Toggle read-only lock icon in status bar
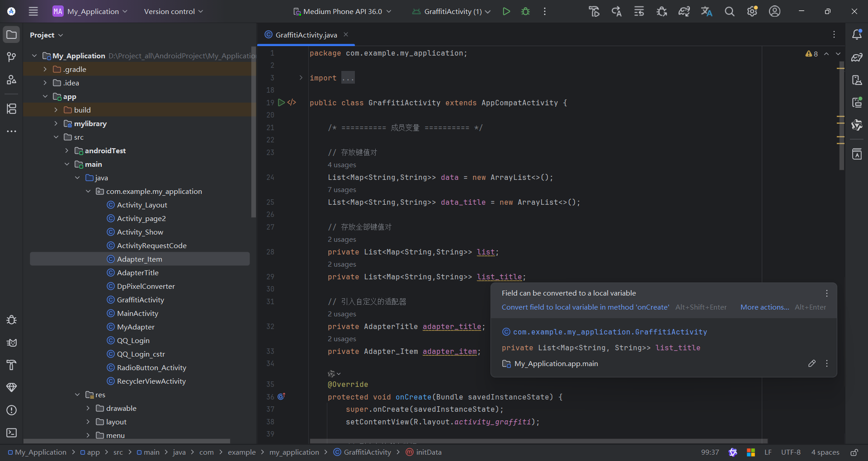 click(x=854, y=452)
